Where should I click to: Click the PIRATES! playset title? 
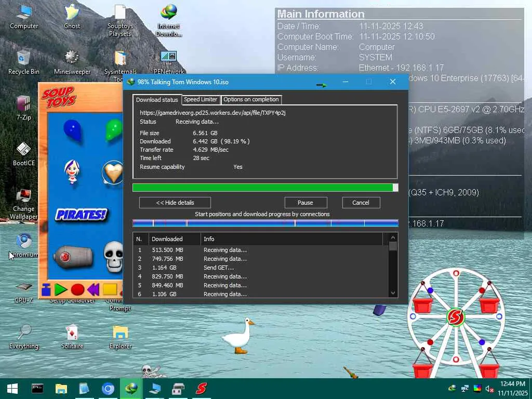click(x=81, y=215)
